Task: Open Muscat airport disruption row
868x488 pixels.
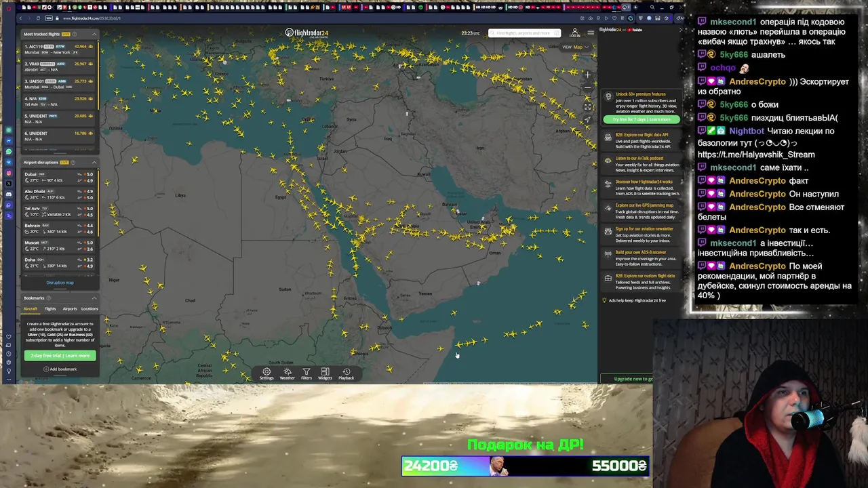Action: pyautogui.click(x=60, y=245)
